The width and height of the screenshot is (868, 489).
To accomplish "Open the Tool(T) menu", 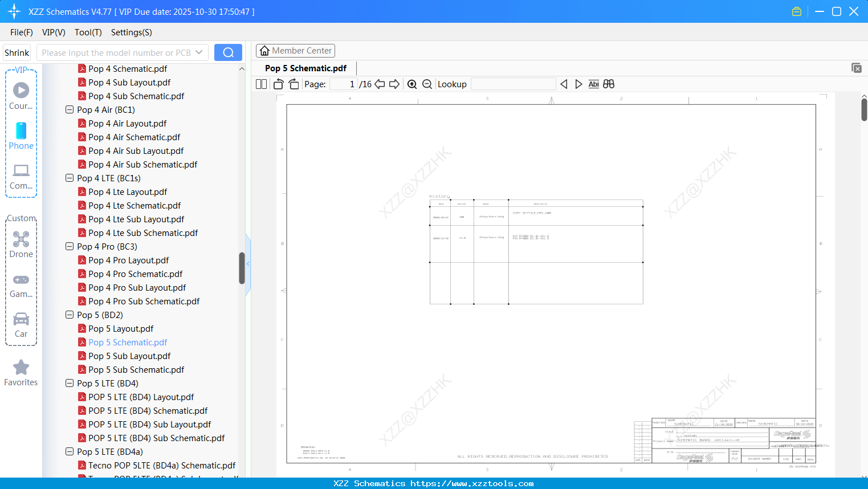I will tap(88, 32).
